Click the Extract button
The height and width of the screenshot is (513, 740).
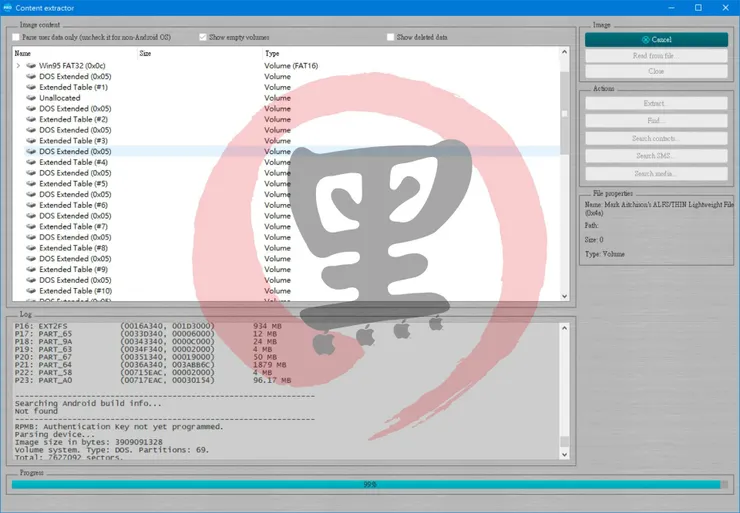tap(656, 103)
